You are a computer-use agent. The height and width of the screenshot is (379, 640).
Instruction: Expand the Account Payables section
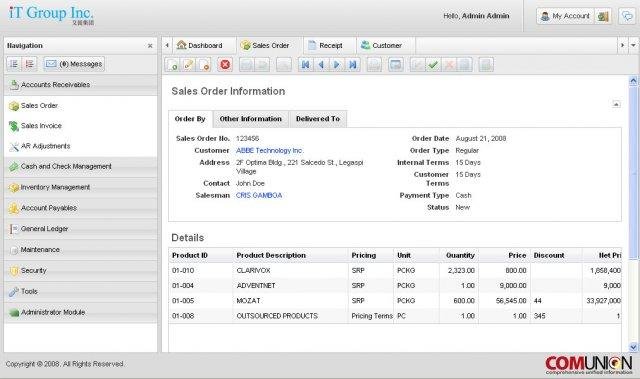[80, 208]
